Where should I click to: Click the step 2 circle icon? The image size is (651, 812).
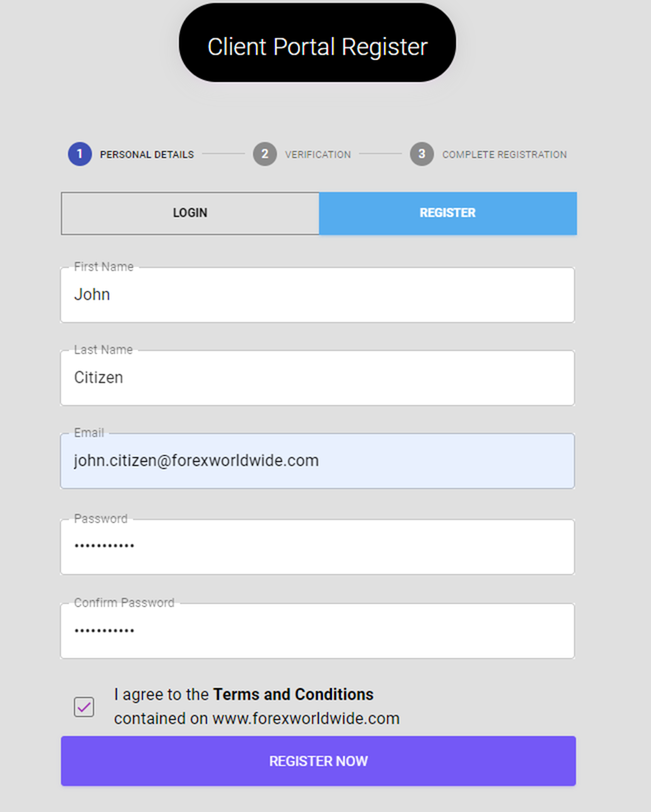pos(265,154)
